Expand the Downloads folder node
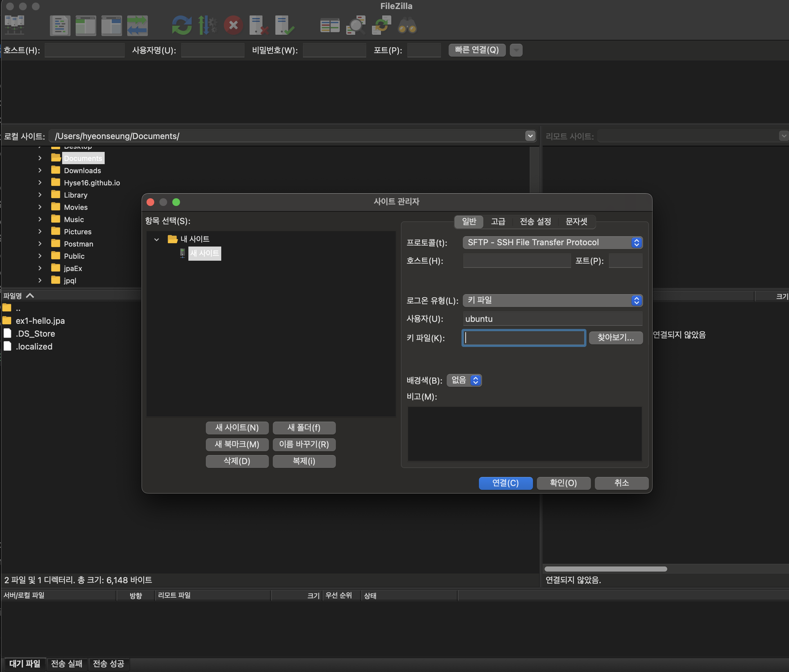This screenshot has width=789, height=672. (40, 171)
